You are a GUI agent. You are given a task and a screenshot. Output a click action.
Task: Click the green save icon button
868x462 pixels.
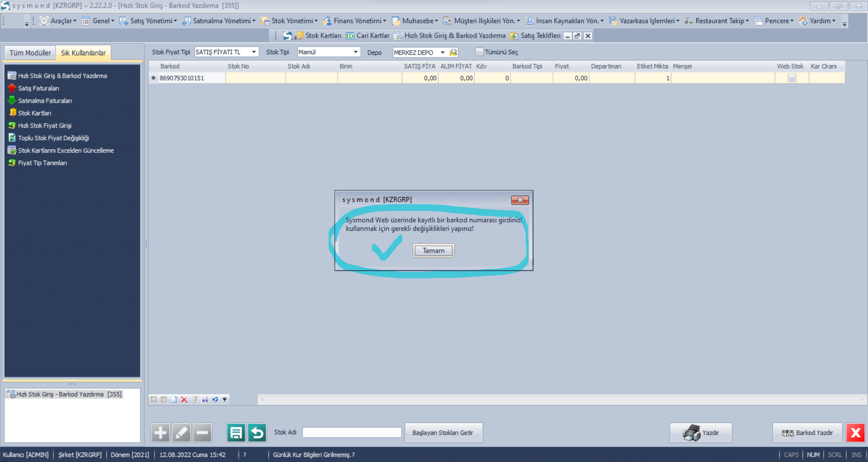point(236,433)
